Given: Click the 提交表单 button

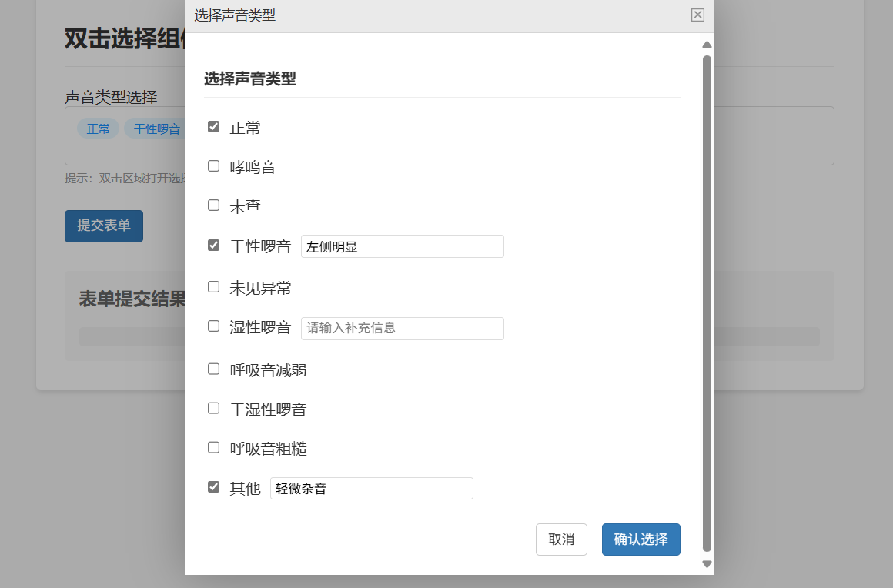Looking at the screenshot, I should click(104, 226).
